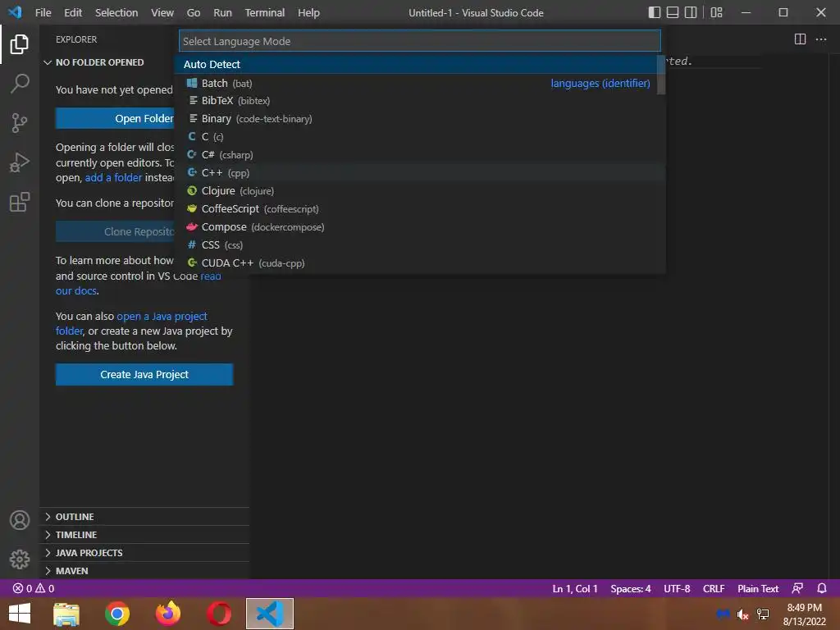840x630 pixels.
Task: Open the notifications bell icon
Action: [x=822, y=588]
